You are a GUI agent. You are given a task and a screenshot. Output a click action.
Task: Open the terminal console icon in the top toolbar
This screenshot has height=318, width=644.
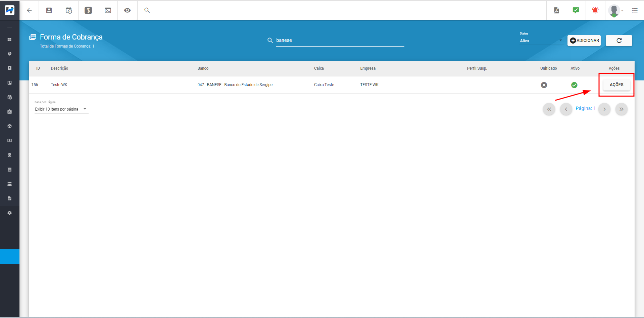point(108,10)
